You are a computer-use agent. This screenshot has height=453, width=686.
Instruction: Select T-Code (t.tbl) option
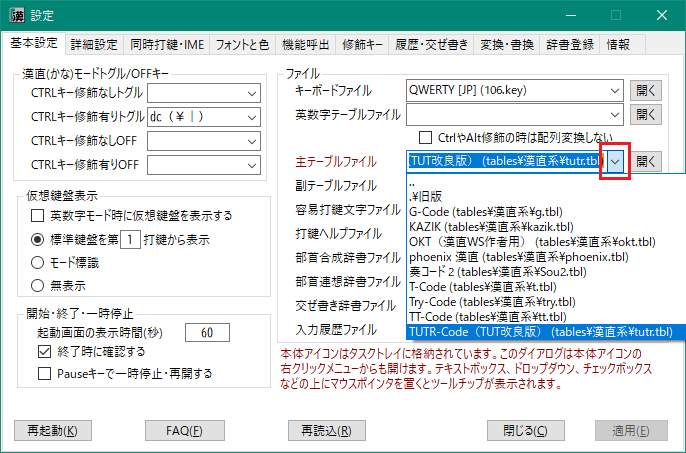546,287
